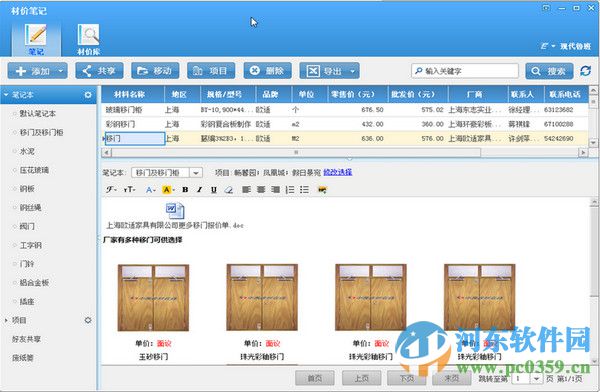Open 废纸篓 trash in sidebar

[23, 358]
